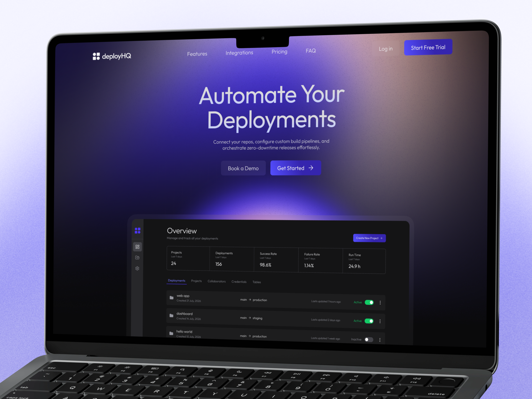This screenshot has height=399, width=532.
Task: Open the Features nav link
Action: tap(197, 54)
